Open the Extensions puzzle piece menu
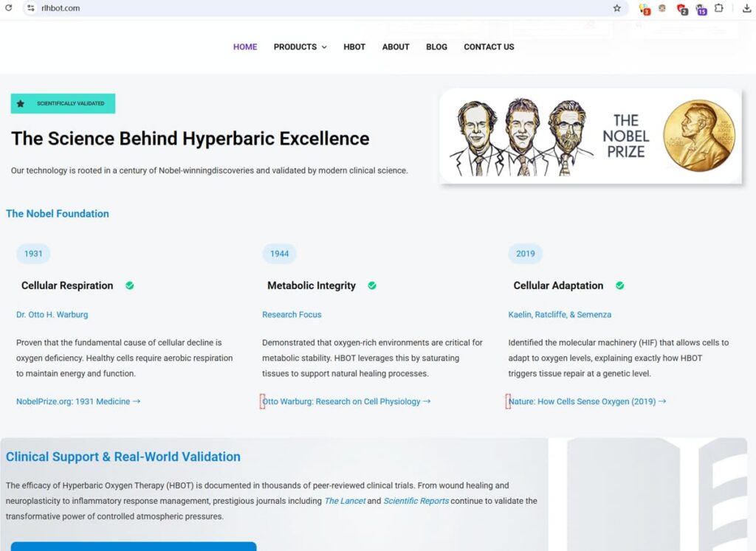Screen dimensions: 756x551 click(x=719, y=8)
